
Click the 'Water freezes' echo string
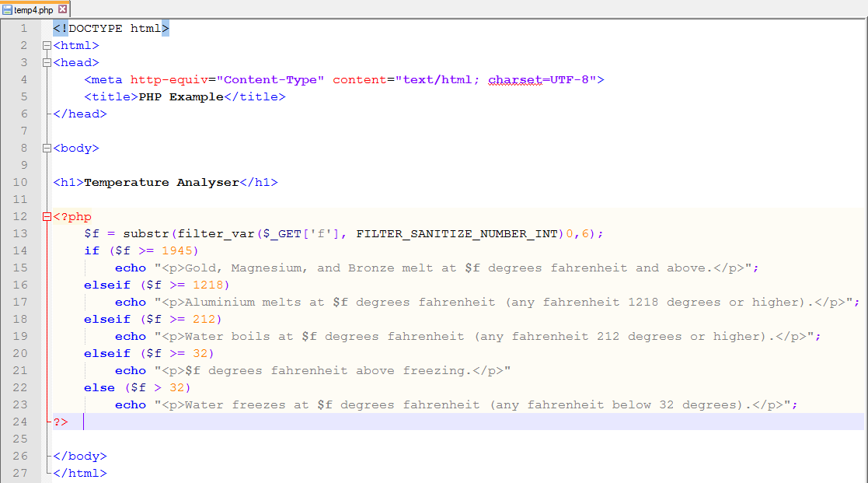(472, 405)
